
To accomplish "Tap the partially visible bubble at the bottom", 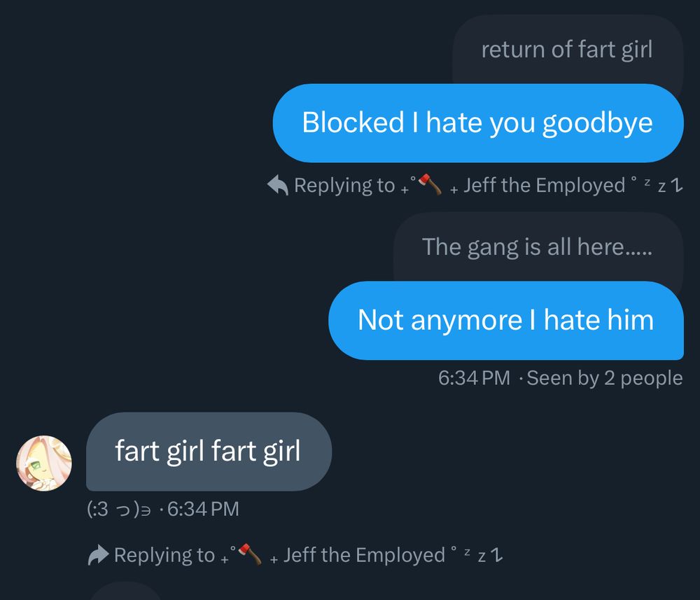I will [x=126, y=591].
